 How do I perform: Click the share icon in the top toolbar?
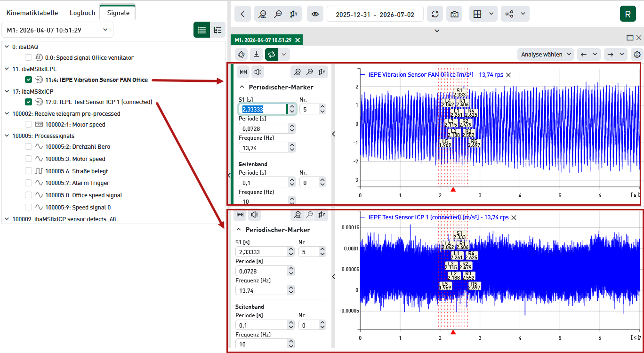click(x=509, y=14)
